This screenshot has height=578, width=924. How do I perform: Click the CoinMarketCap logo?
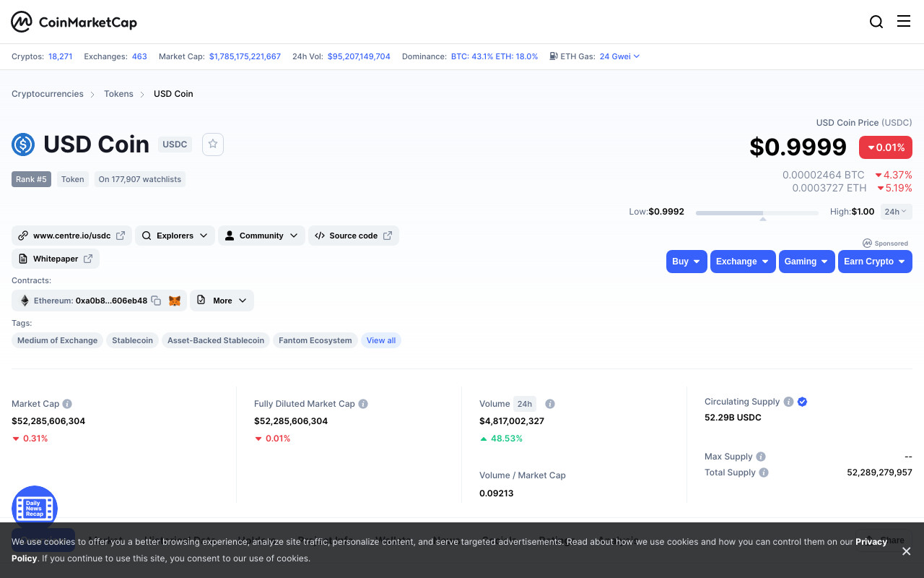point(74,22)
